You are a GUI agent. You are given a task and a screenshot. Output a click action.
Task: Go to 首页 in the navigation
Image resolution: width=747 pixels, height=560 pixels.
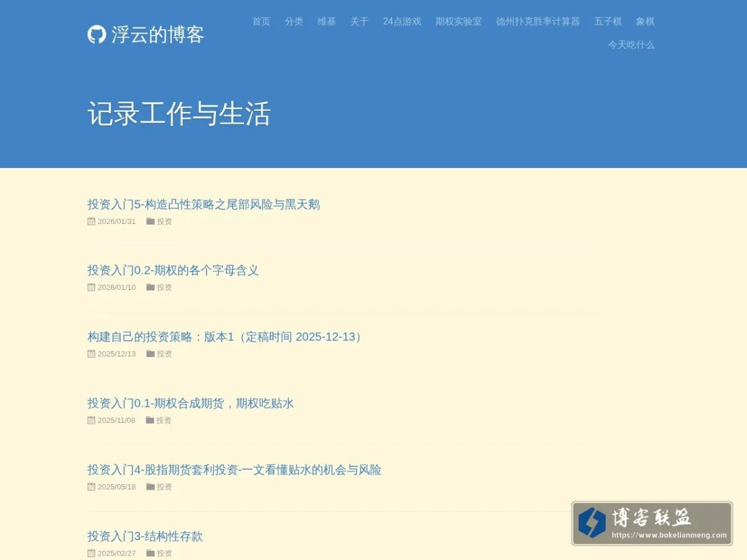coord(261,21)
